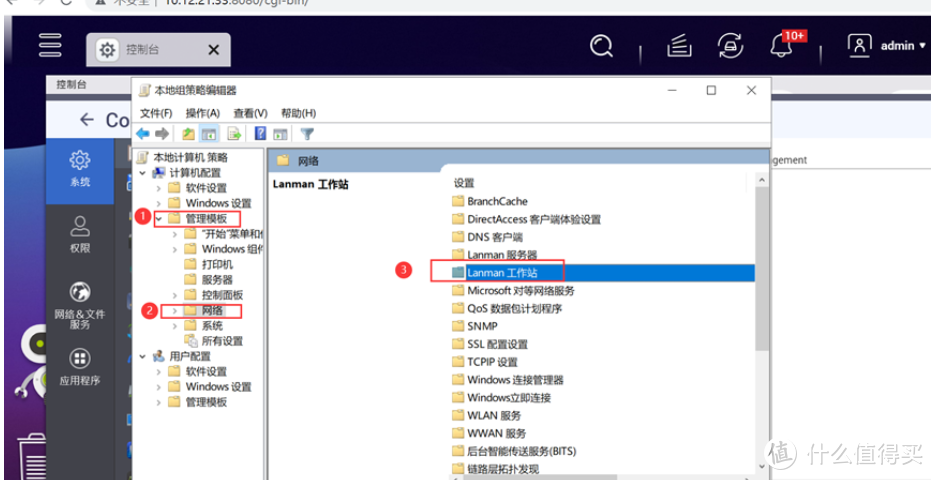This screenshot has width=934, height=480.
Task: Select the 网络 folder in the tree
Action: pyautogui.click(x=204, y=310)
